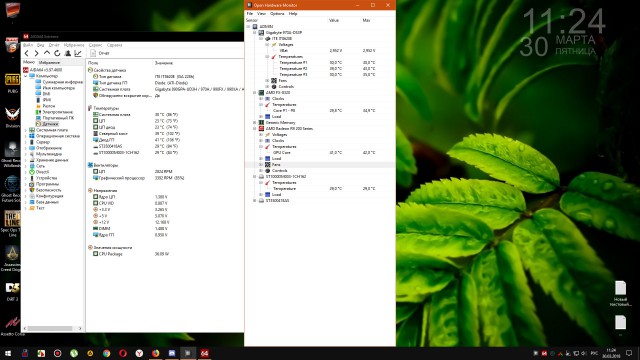Select the GPU Core temperature row
This screenshot has width=640, height=360.
(x=320, y=152)
